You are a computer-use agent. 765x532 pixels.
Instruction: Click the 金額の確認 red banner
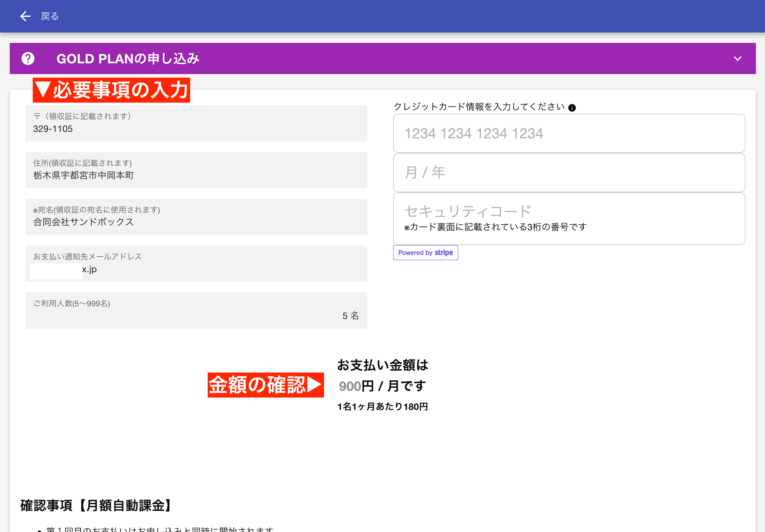point(265,386)
